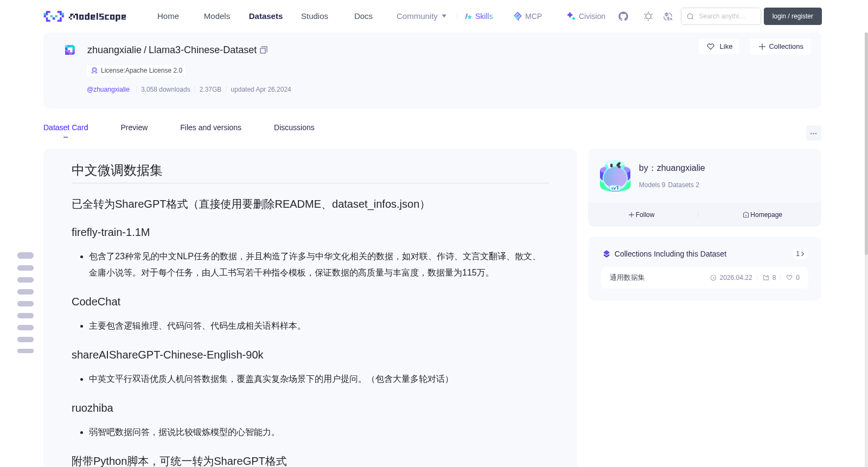Open the Datasets section

coord(266,16)
